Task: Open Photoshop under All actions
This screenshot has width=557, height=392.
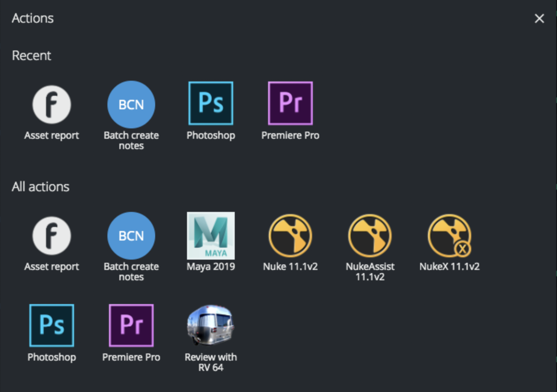Action: [51, 325]
